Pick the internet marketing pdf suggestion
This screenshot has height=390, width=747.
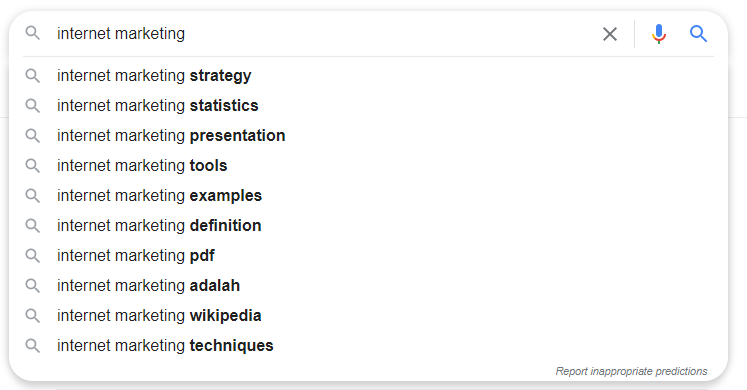tap(368, 256)
